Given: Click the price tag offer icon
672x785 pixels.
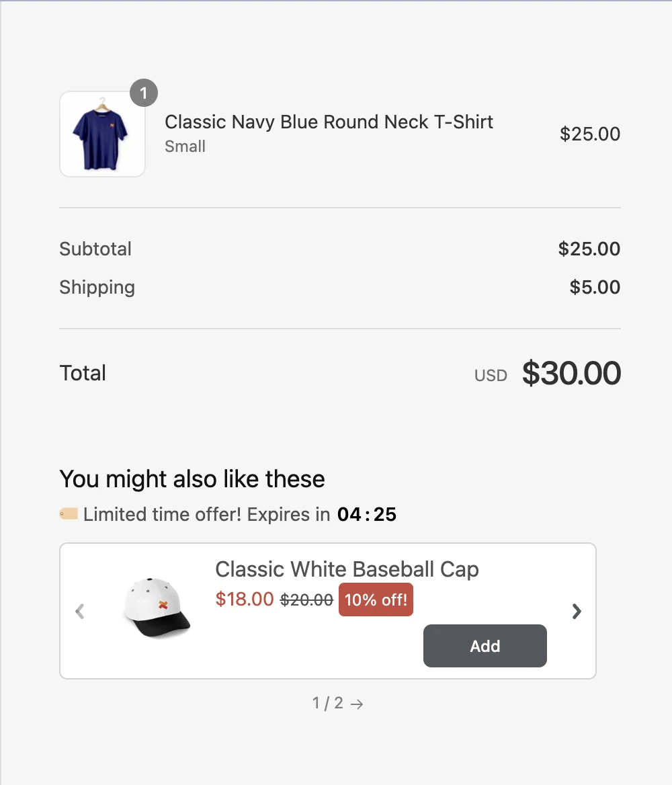Looking at the screenshot, I should tap(69, 515).
